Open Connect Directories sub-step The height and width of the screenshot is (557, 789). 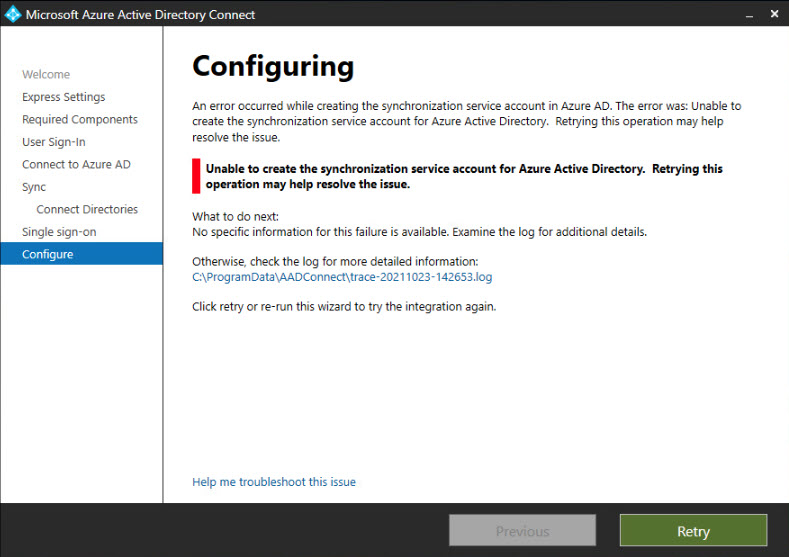click(x=87, y=209)
